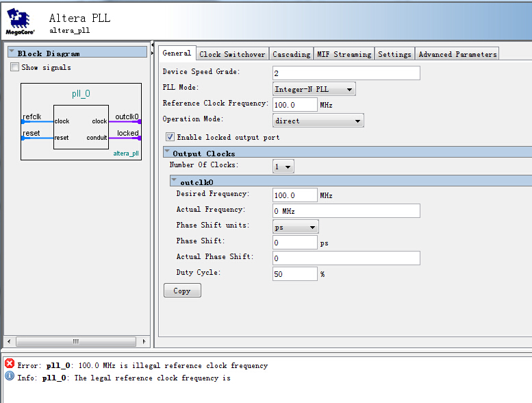This screenshot has width=532, height=403.
Task: Click the locked port label
Action: tap(128, 133)
